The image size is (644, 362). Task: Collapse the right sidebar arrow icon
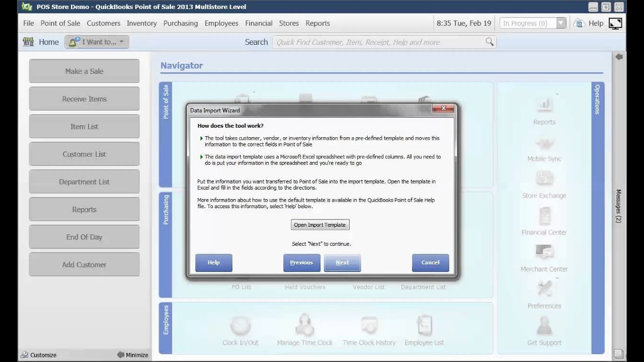[x=619, y=57]
